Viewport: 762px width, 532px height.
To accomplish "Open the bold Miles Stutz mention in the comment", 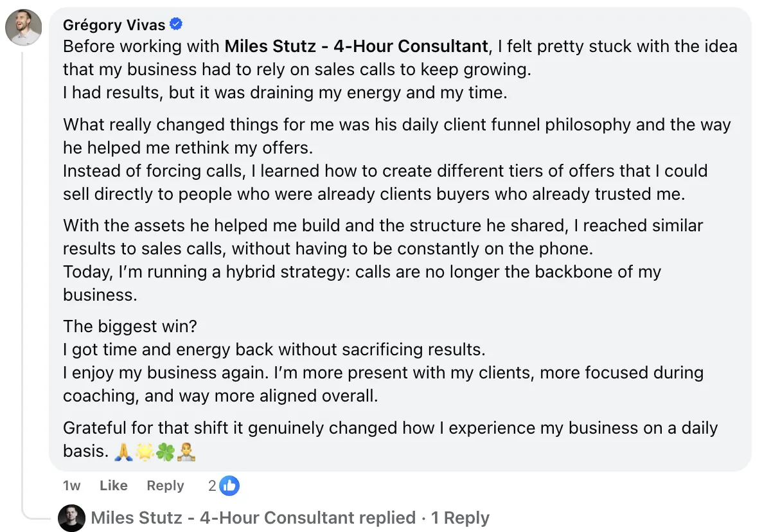I will click(x=356, y=46).
